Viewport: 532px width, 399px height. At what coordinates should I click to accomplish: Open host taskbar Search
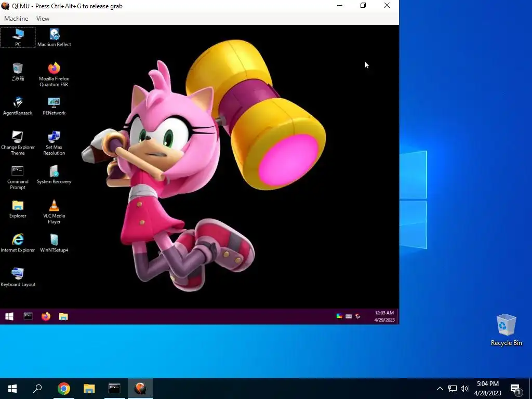tap(37, 389)
